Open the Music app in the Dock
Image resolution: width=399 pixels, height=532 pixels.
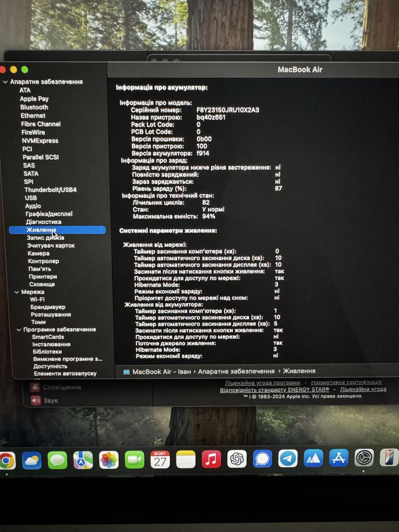211,459
